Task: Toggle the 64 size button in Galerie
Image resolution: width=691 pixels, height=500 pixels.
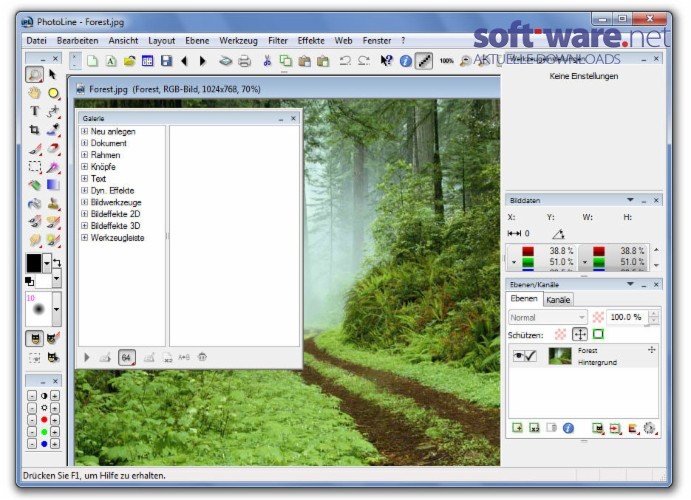Action: (126, 357)
